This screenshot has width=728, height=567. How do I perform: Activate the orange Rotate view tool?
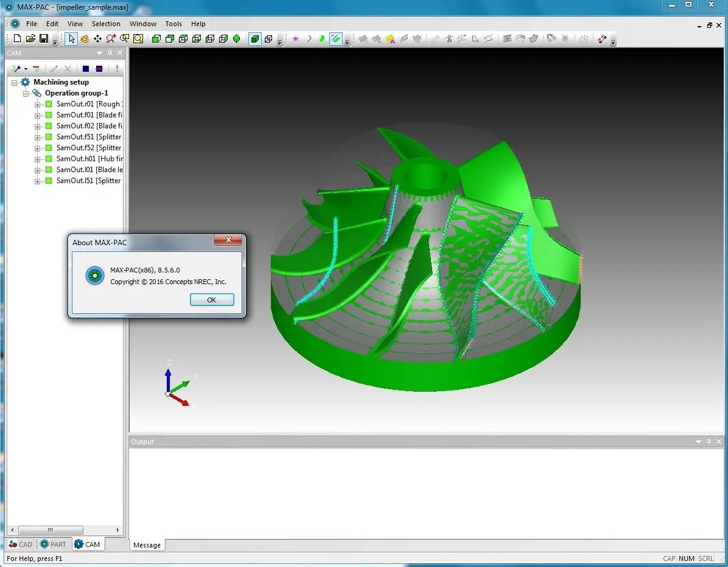pyautogui.click(x=85, y=38)
